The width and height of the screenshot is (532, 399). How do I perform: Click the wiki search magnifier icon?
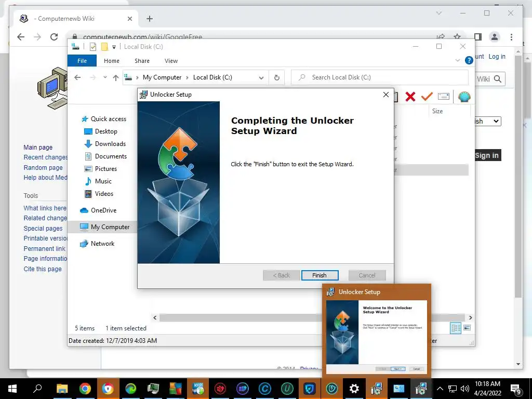[x=498, y=79]
